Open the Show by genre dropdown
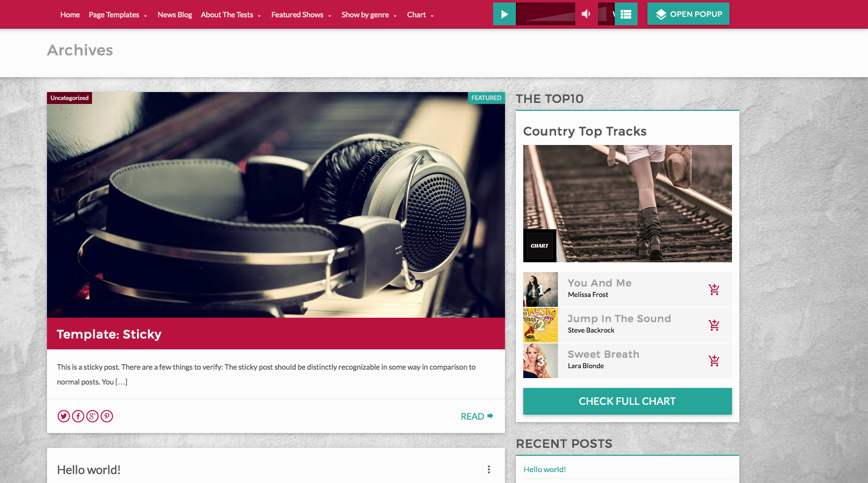868x483 pixels. (x=368, y=15)
